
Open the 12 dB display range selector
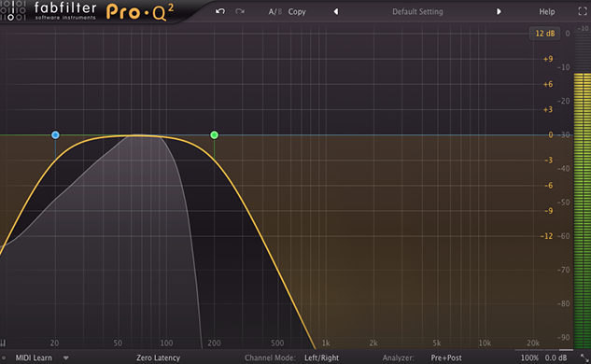544,34
